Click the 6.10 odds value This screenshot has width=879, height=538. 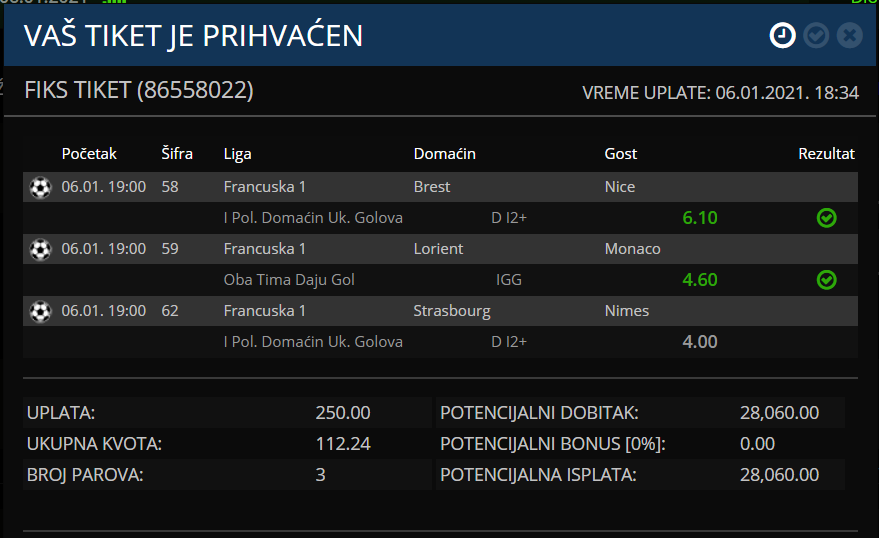coord(700,218)
